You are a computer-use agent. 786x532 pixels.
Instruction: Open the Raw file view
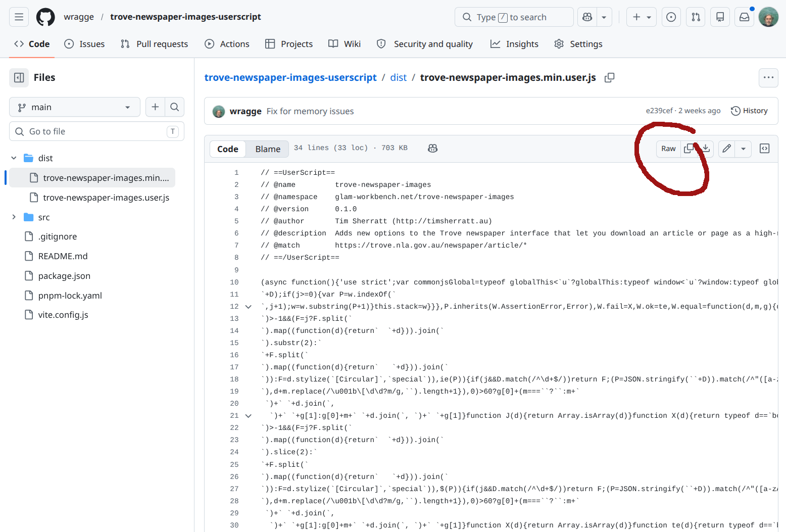(x=668, y=149)
